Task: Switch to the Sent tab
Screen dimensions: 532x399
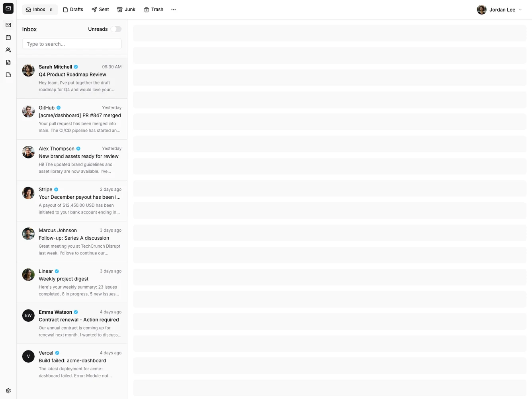Action: pyautogui.click(x=100, y=10)
